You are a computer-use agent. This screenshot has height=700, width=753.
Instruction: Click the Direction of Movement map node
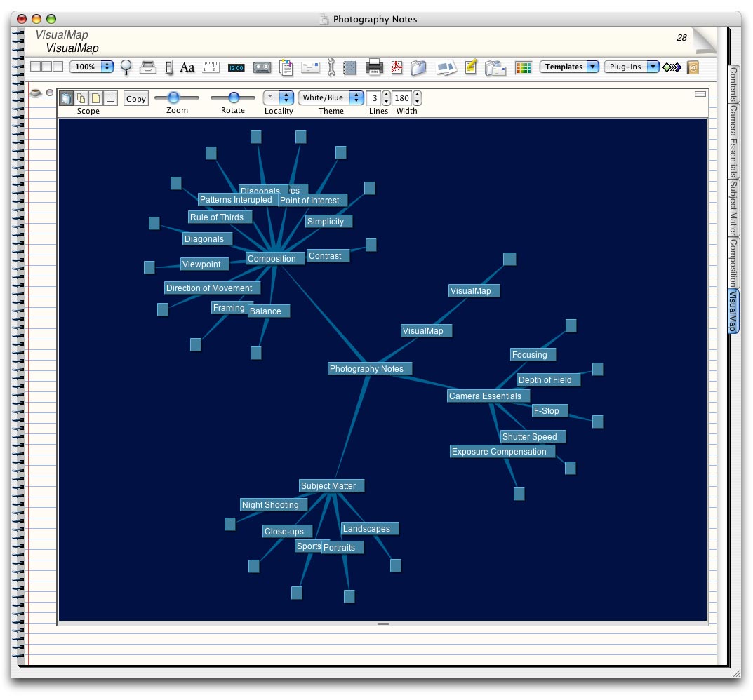coord(212,288)
